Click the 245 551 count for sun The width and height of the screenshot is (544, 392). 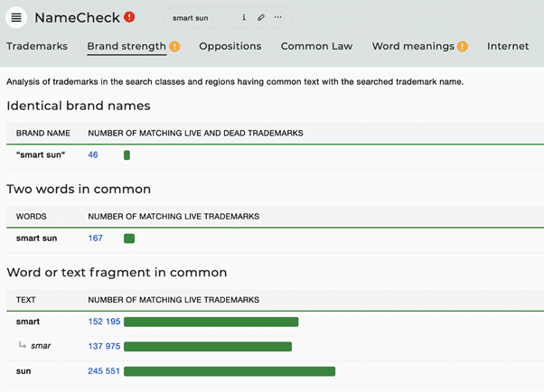pos(104,371)
